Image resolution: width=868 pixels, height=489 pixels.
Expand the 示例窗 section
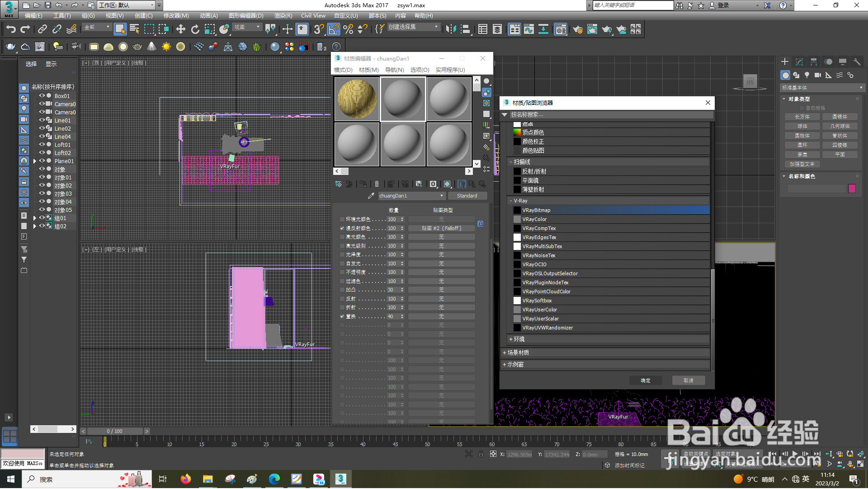505,364
